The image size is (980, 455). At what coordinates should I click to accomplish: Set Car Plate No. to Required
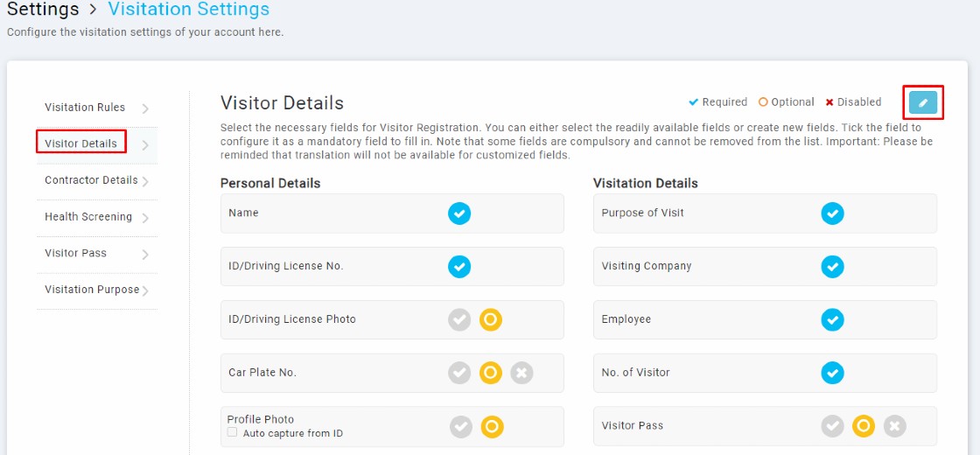pyautogui.click(x=459, y=373)
